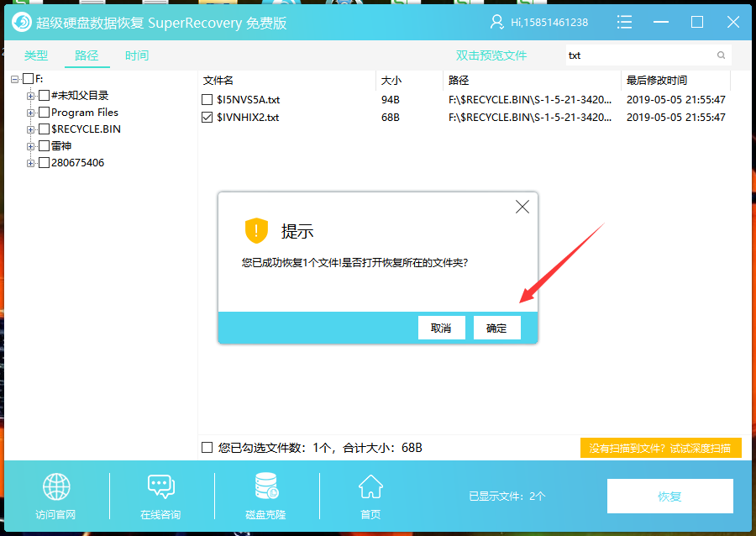Click 确定 in the dialog

[496, 328]
